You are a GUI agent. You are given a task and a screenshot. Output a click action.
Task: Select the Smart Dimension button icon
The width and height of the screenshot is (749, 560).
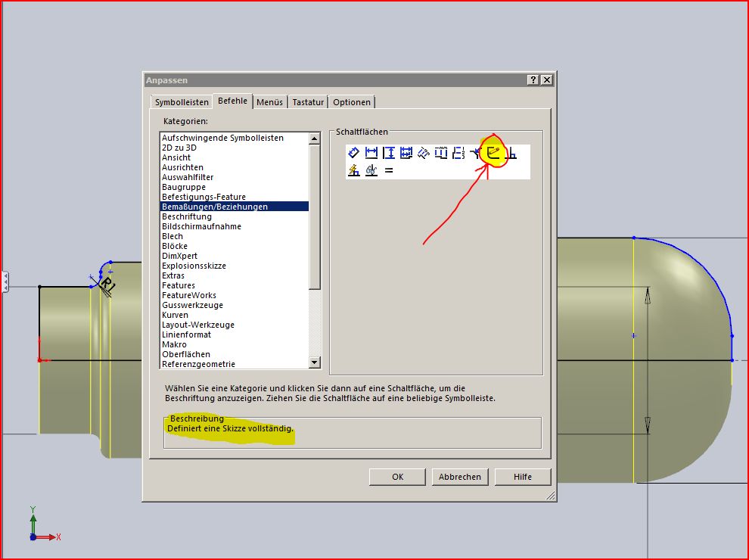pyautogui.click(x=353, y=153)
